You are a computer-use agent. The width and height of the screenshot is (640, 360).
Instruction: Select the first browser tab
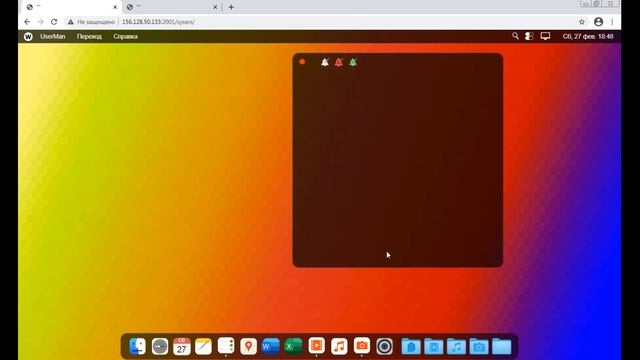[71, 7]
